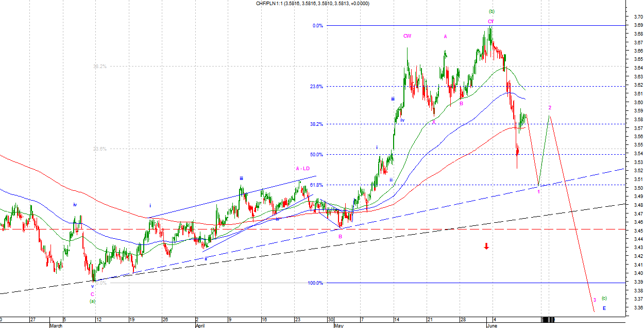Click March on the date axis
The height and width of the screenshot is (328, 644).
[x=56, y=325]
